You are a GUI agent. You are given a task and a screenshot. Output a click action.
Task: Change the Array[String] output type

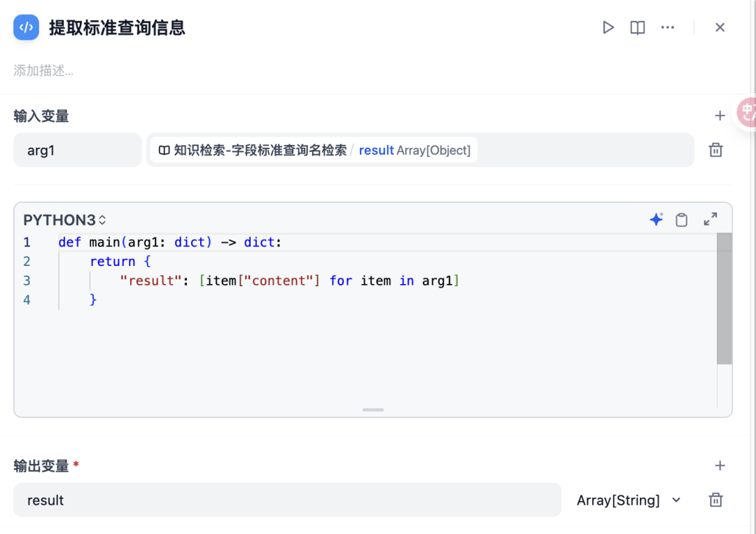(x=628, y=500)
